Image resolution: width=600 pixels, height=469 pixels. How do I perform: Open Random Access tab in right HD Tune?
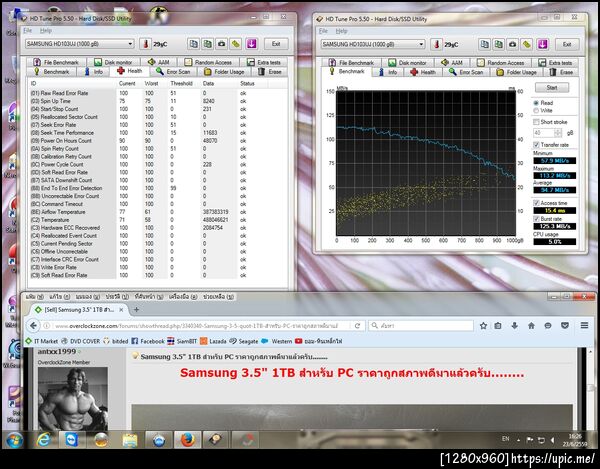pyautogui.click(x=500, y=63)
